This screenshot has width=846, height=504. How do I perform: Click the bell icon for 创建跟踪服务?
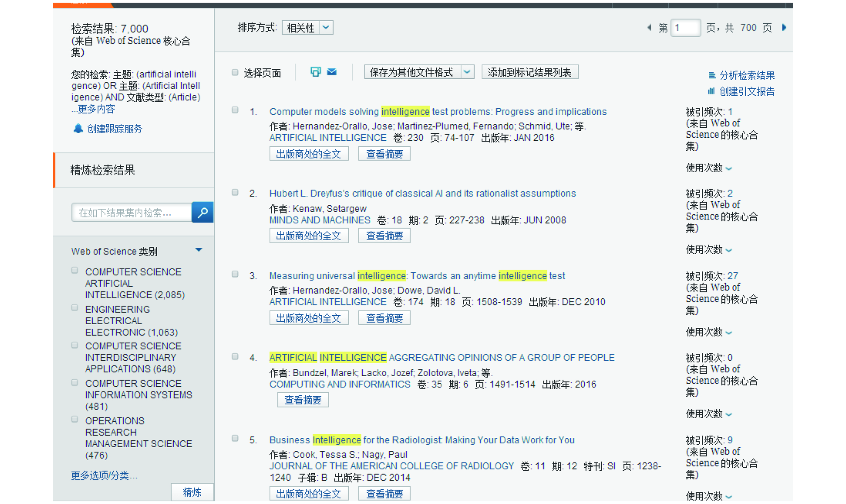[78, 129]
